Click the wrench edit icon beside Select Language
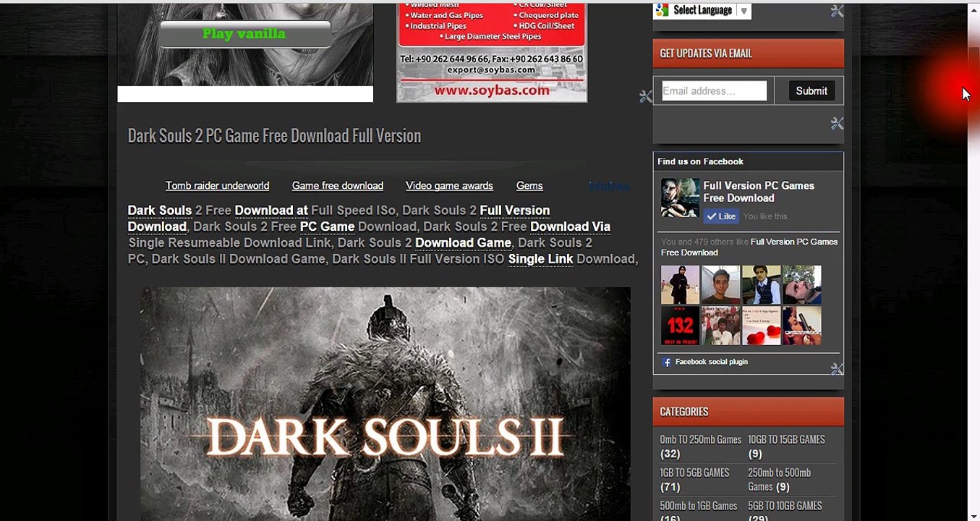980x521 pixels. point(837,11)
